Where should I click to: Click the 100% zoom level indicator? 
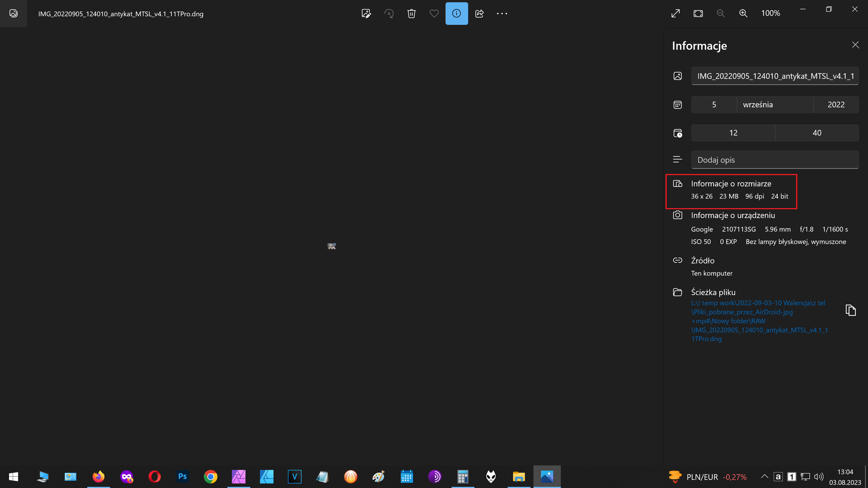tap(771, 14)
